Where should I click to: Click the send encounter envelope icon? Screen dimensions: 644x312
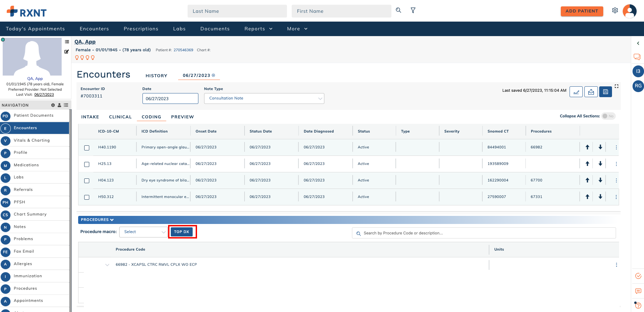[x=591, y=91]
